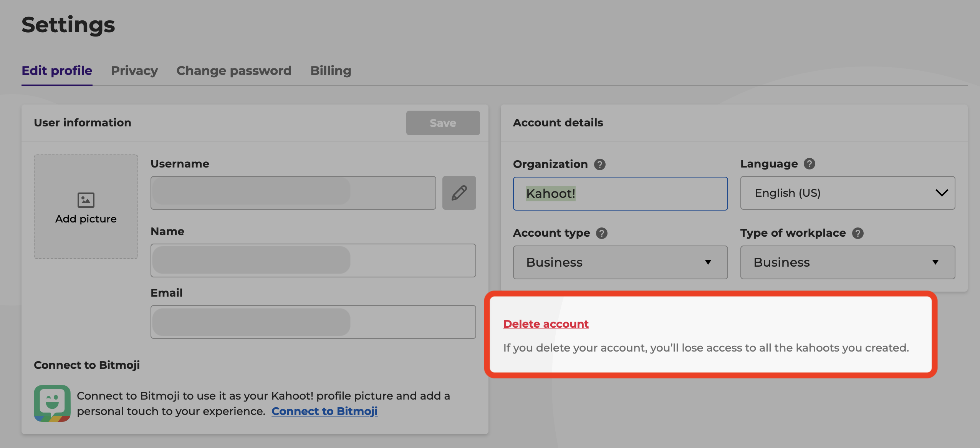The height and width of the screenshot is (448, 980).
Task: Click the Save button
Action: tap(443, 123)
